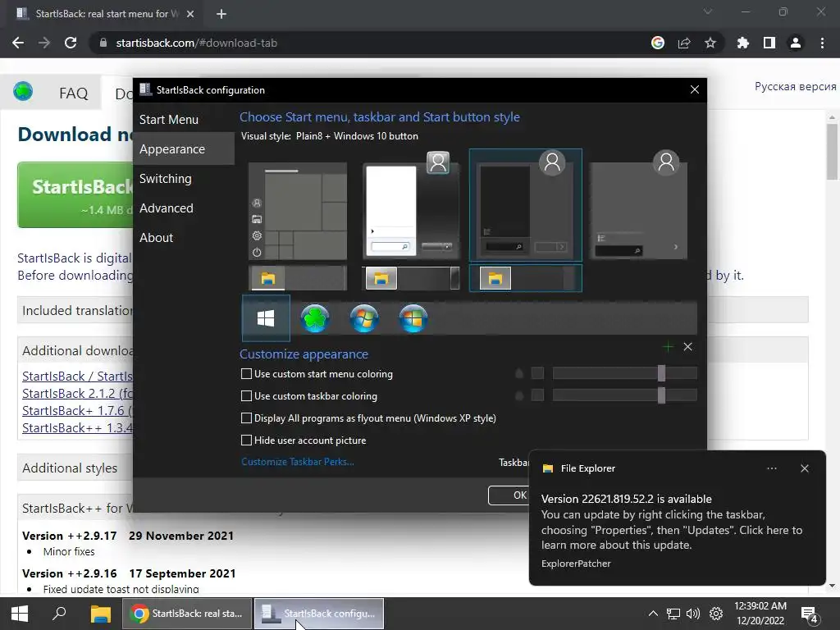Reload the startisback.com page
The image size is (840, 630).
71,43
